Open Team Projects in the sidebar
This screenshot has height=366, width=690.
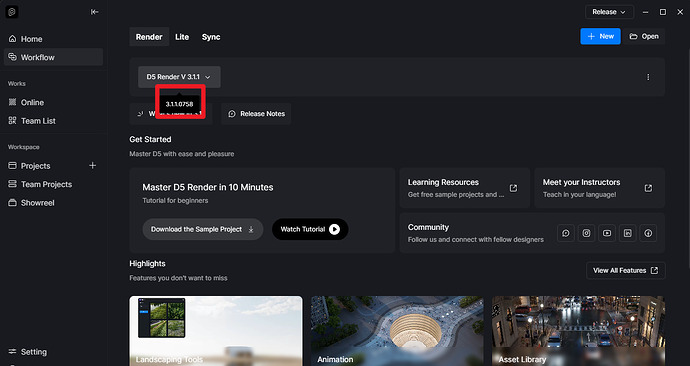click(x=53, y=184)
